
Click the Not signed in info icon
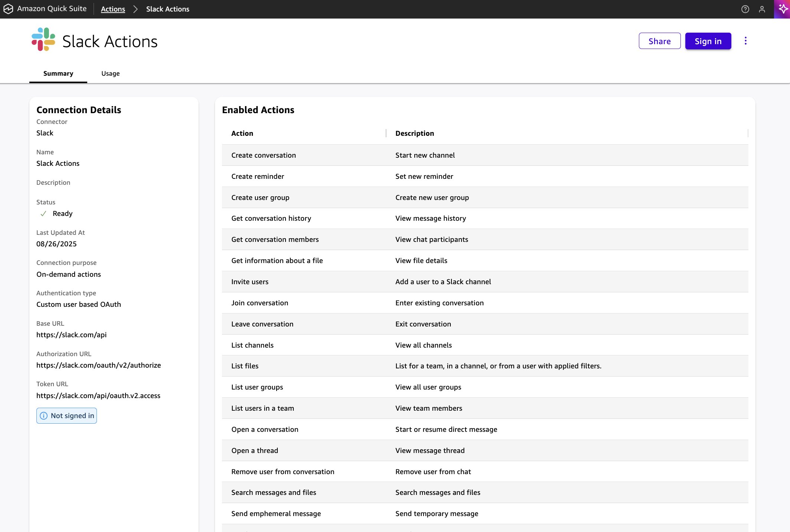(x=44, y=416)
